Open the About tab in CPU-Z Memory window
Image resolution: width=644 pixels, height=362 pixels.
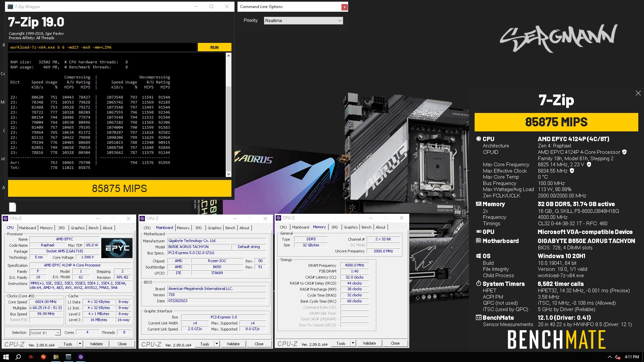pyautogui.click(x=381, y=227)
